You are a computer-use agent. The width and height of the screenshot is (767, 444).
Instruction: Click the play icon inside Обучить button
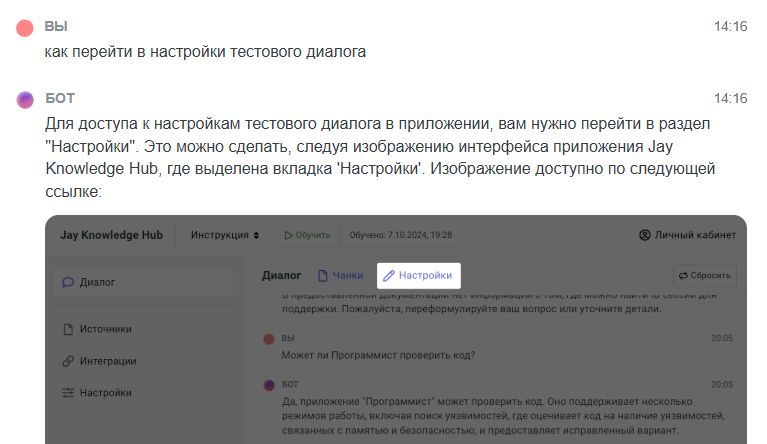288,235
